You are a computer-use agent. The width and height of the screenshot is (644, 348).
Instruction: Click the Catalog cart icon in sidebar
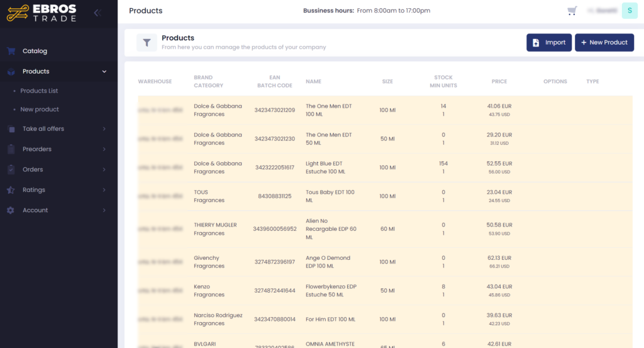11,51
